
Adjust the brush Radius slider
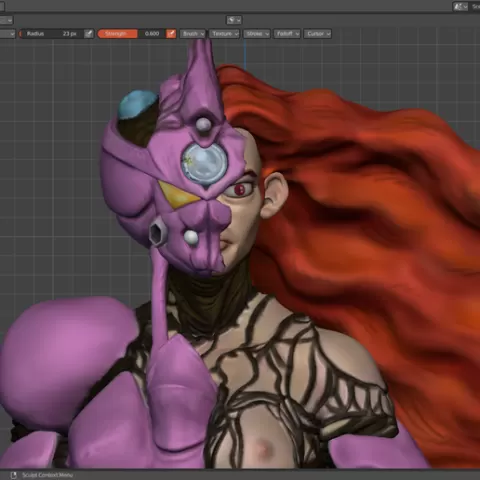point(51,34)
